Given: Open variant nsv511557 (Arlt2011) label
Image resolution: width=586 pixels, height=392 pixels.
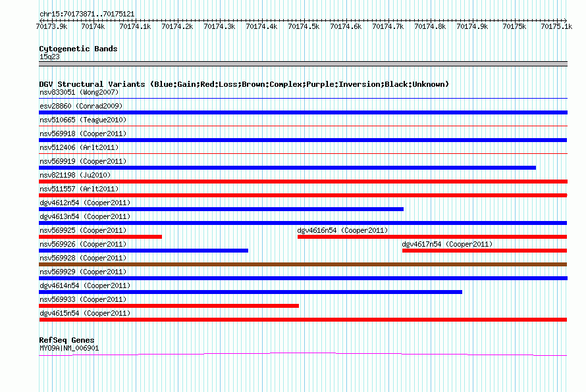Looking at the screenshot, I should pyautogui.click(x=79, y=189).
